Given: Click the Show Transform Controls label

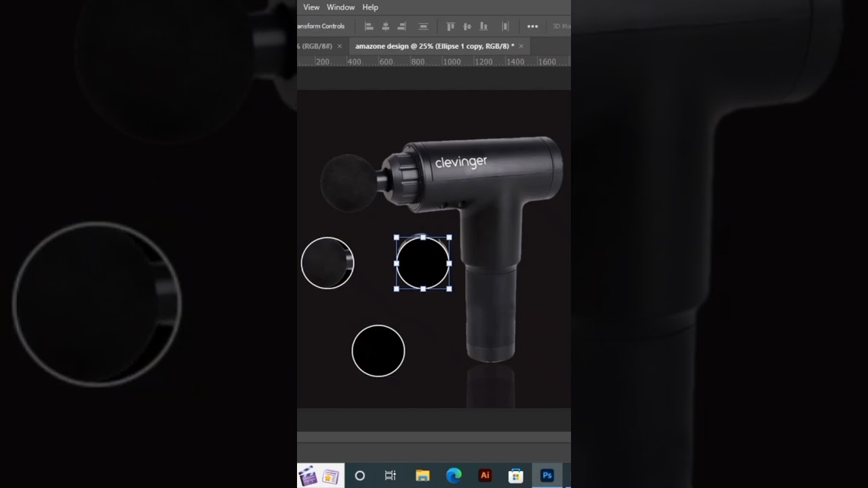Looking at the screenshot, I should click(321, 26).
